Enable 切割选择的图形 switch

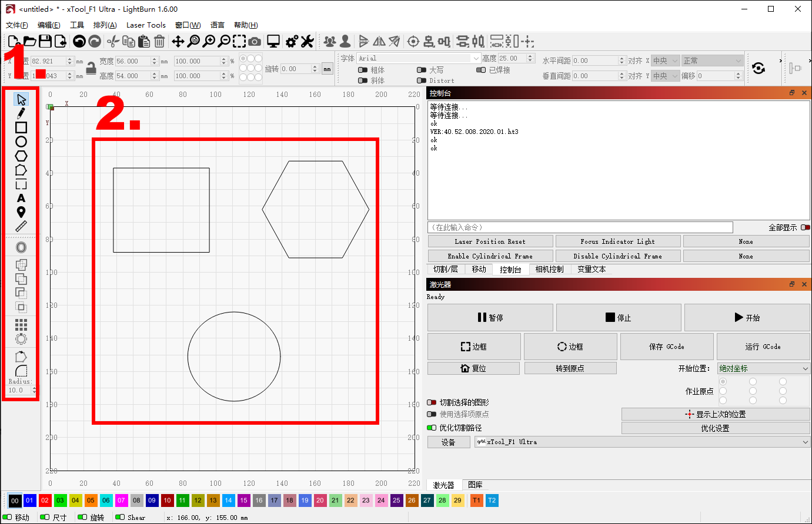pyautogui.click(x=432, y=402)
